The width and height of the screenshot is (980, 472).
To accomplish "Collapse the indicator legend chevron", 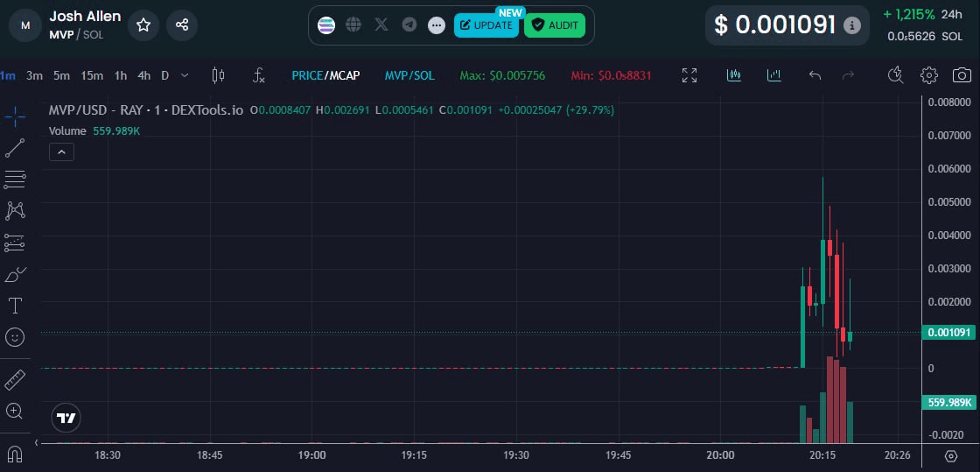I will (x=62, y=151).
